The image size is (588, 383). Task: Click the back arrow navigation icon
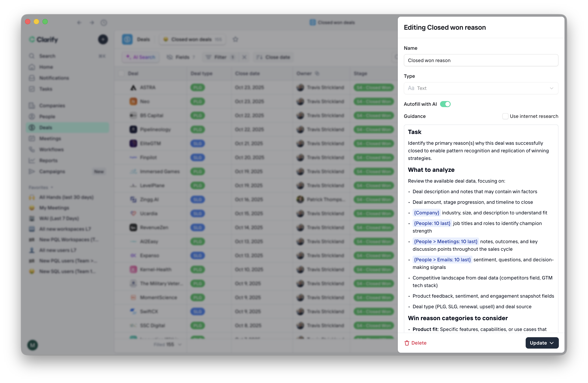pos(79,23)
